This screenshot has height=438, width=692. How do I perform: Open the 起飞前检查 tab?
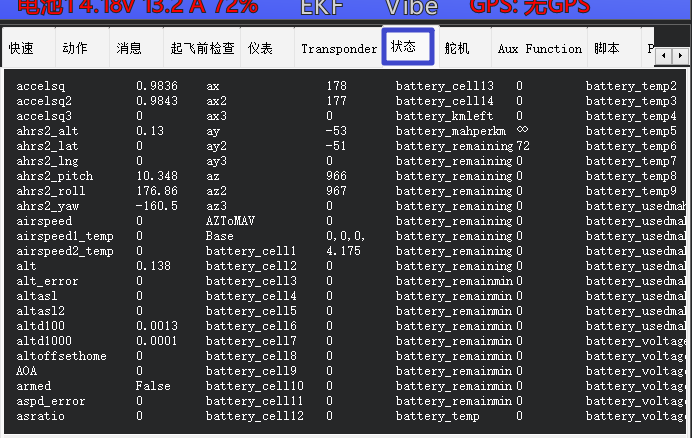pos(202,48)
